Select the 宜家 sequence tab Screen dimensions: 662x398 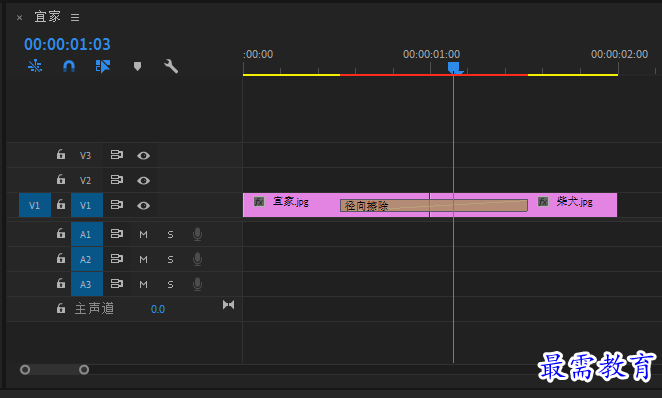click(x=48, y=17)
